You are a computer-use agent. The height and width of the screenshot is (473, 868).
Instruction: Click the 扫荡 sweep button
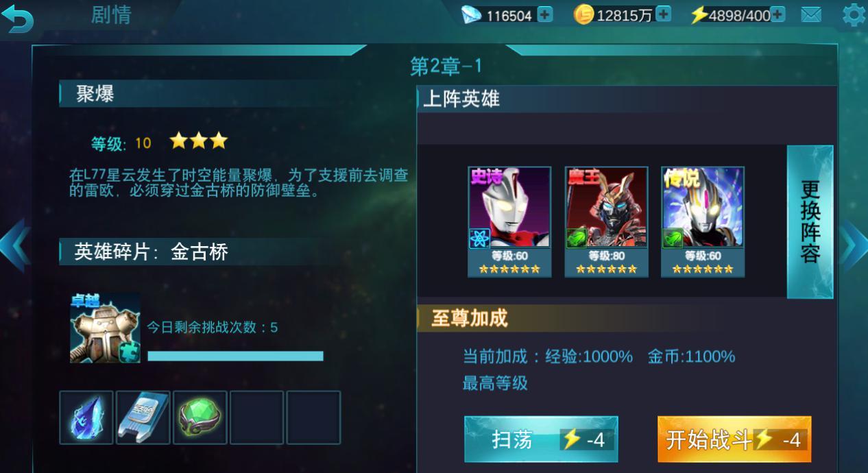(541, 439)
